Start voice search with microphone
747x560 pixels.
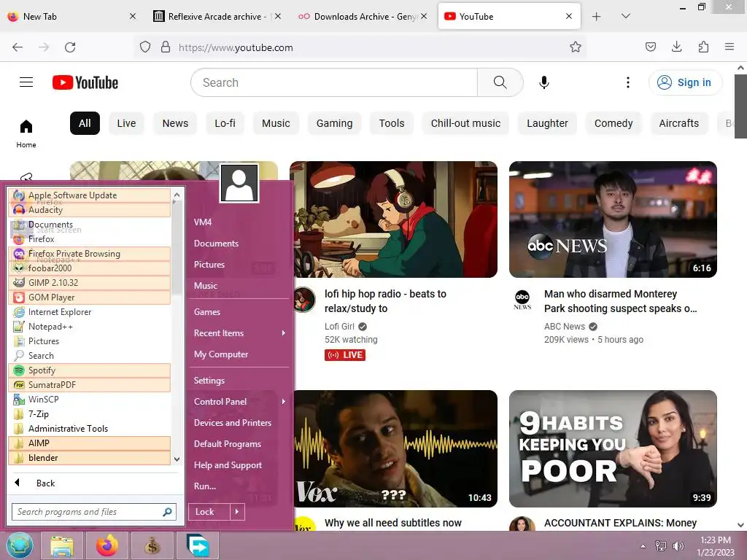(544, 82)
